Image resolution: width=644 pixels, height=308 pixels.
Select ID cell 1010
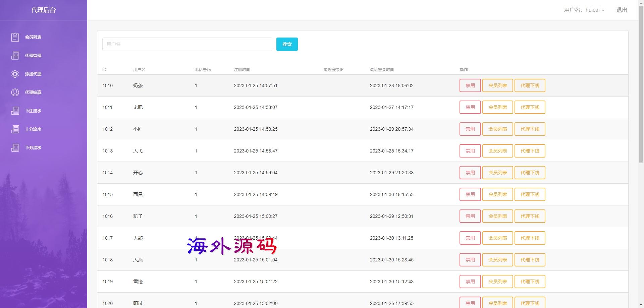click(107, 85)
